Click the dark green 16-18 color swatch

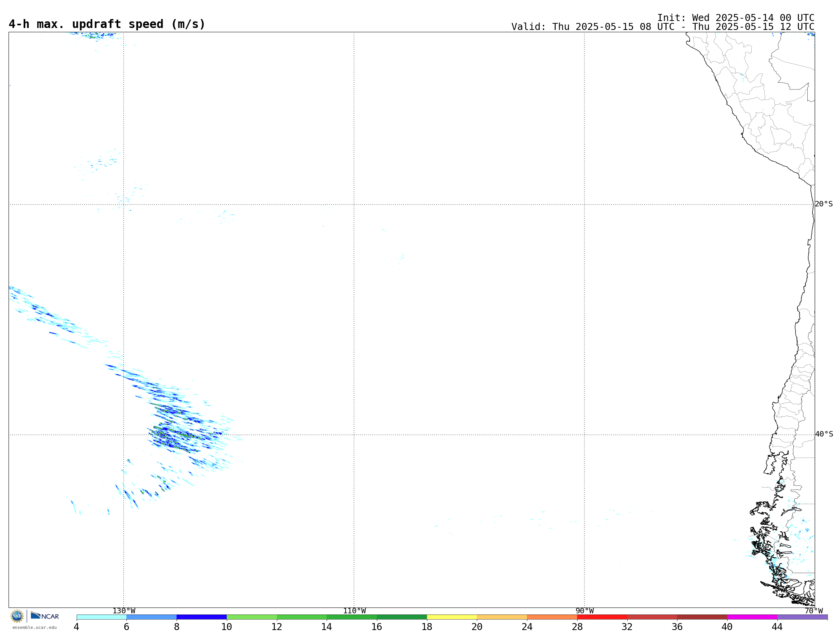click(402, 617)
